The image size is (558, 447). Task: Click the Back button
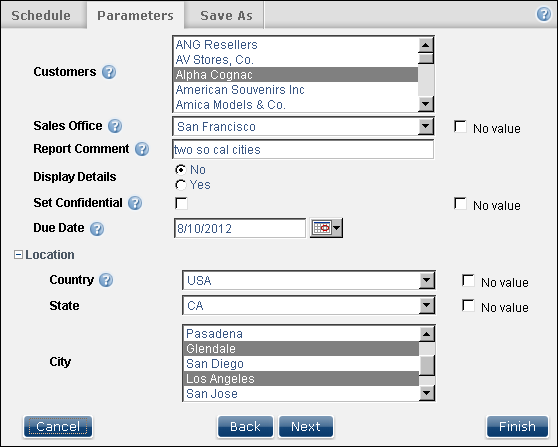pyautogui.click(x=245, y=426)
